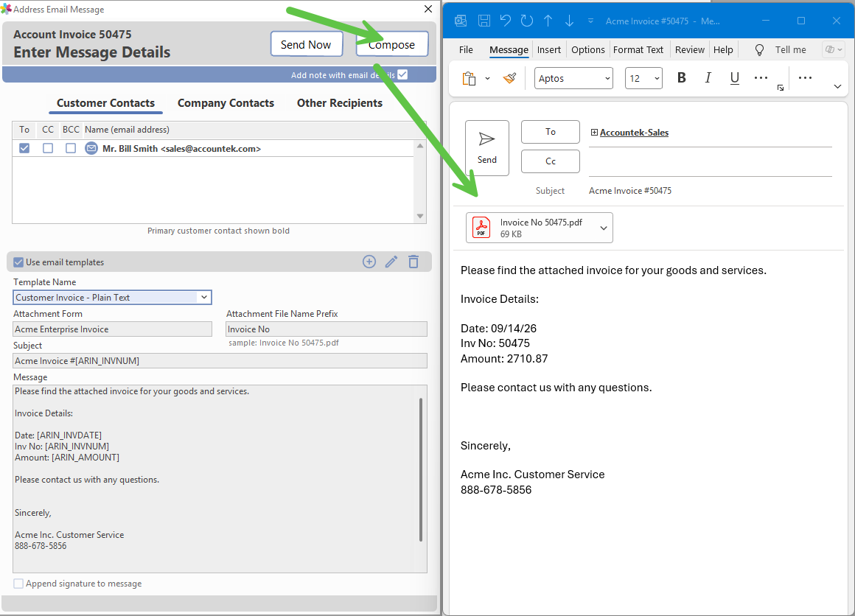Viewport: 855px width, 616px height.
Task: Click the contact list scroll up arrow
Action: 420,146
